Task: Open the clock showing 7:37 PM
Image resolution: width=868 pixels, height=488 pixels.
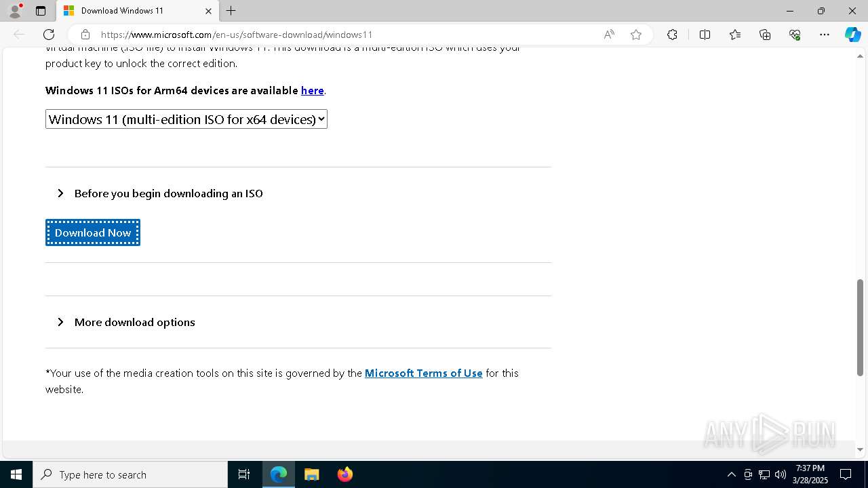Action: [810, 474]
